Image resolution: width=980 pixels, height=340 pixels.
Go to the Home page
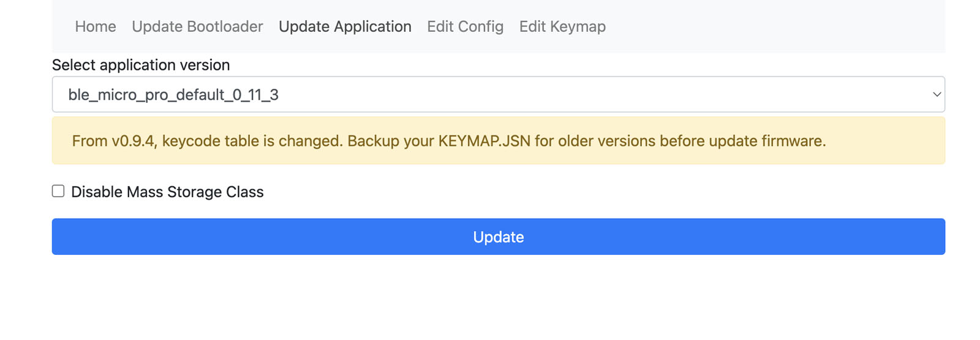coord(96,26)
